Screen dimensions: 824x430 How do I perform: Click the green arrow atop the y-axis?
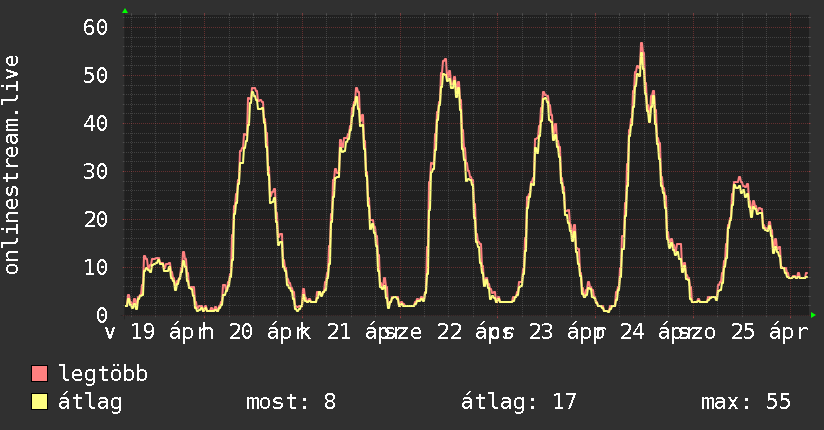125,11
